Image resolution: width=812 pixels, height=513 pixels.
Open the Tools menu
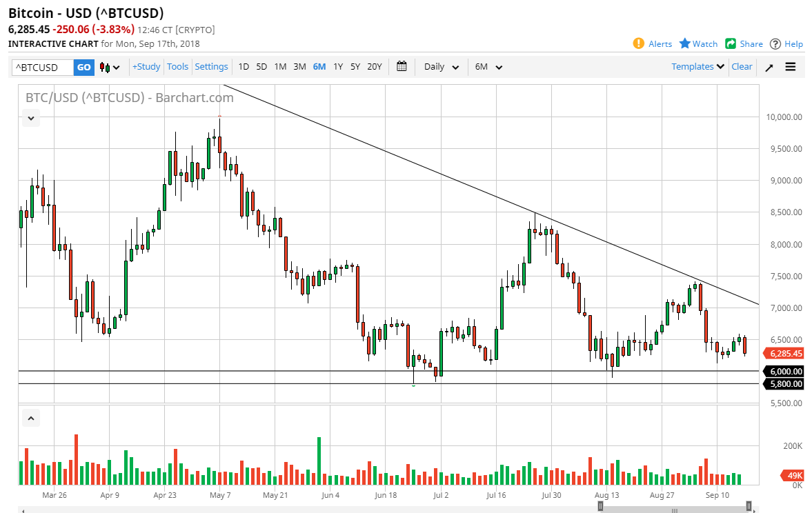point(177,66)
